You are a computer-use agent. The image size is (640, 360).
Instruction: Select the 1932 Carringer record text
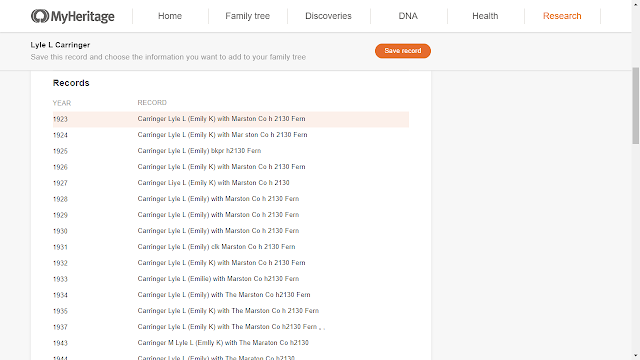click(221, 262)
